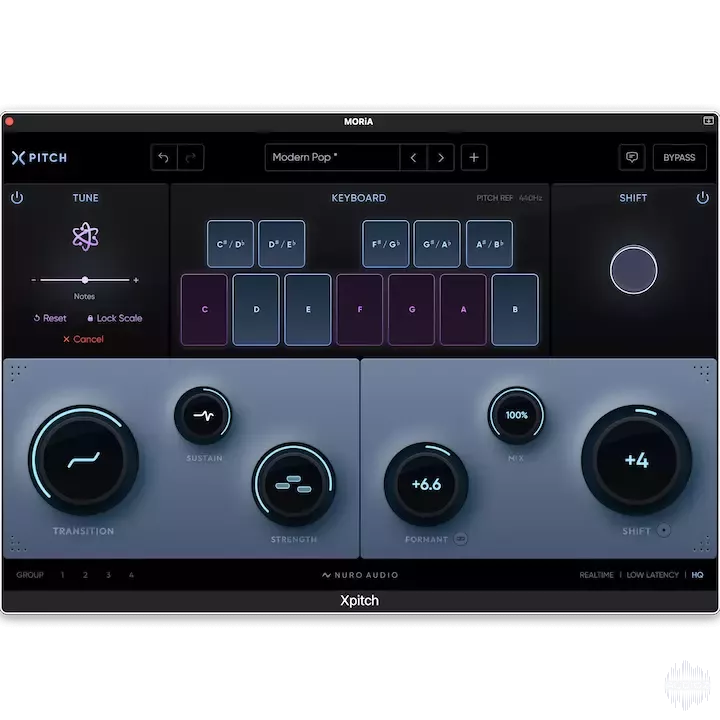The image size is (720, 720).
Task: Click the STRENGTH knob
Action: click(x=294, y=484)
